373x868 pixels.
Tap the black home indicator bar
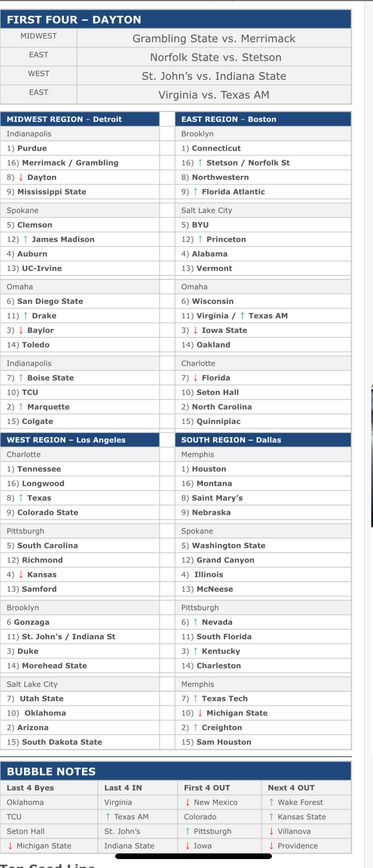[x=194, y=856]
